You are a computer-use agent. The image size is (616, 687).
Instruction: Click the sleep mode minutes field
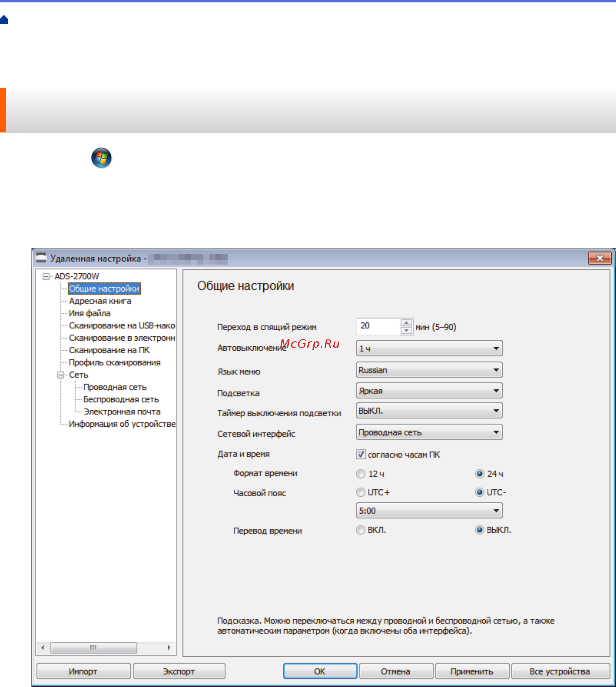pyautogui.click(x=378, y=326)
